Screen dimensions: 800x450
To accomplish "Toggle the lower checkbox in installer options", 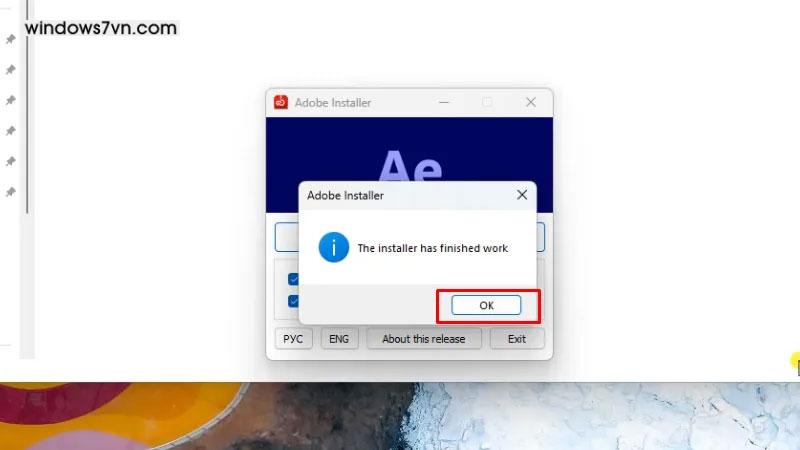I will click(294, 301).
